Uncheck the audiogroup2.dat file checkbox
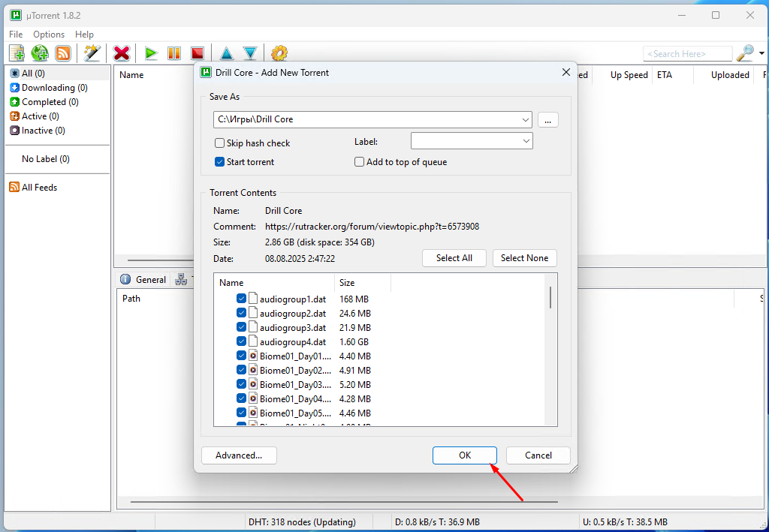Viewport: 769px width, 532px height. tap(241, 313)
